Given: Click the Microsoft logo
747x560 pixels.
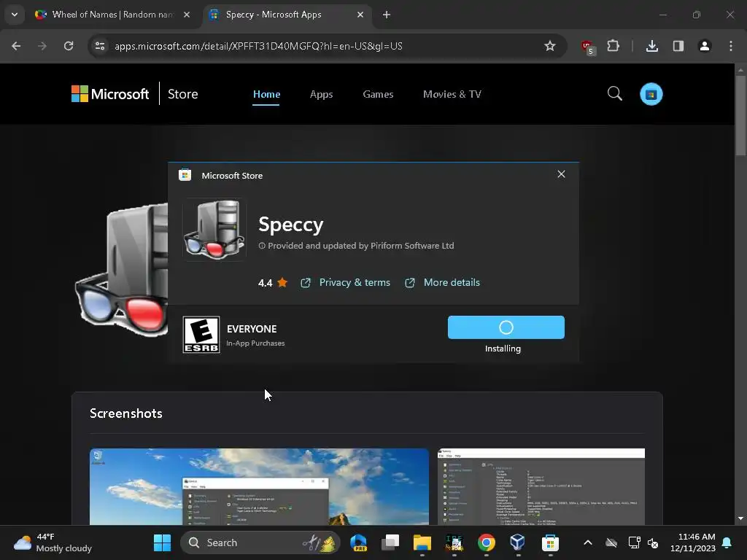Looking at the screenshot, I should point(110,94).
